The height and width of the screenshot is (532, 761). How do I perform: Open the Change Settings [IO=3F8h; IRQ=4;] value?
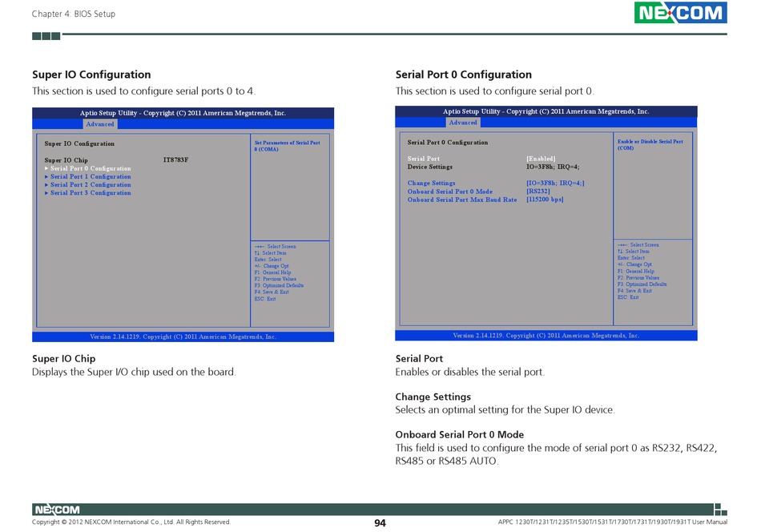[x=555, y=183]
